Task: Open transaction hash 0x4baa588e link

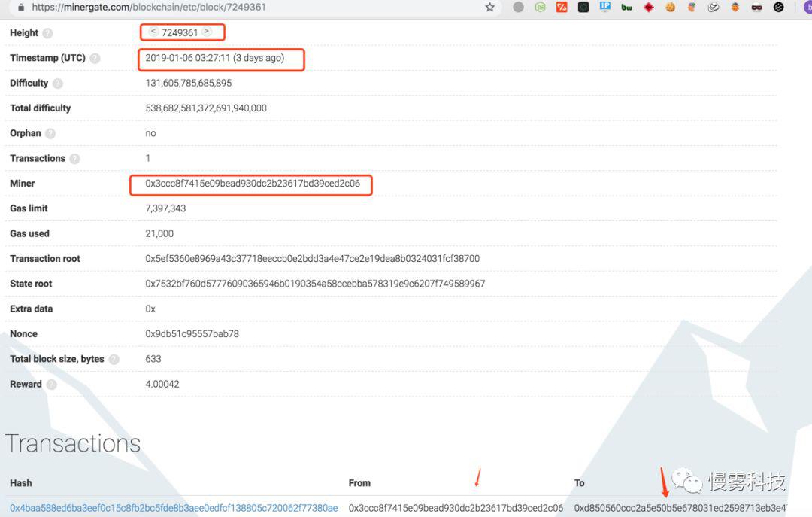Action: click(x=174, y=508)
